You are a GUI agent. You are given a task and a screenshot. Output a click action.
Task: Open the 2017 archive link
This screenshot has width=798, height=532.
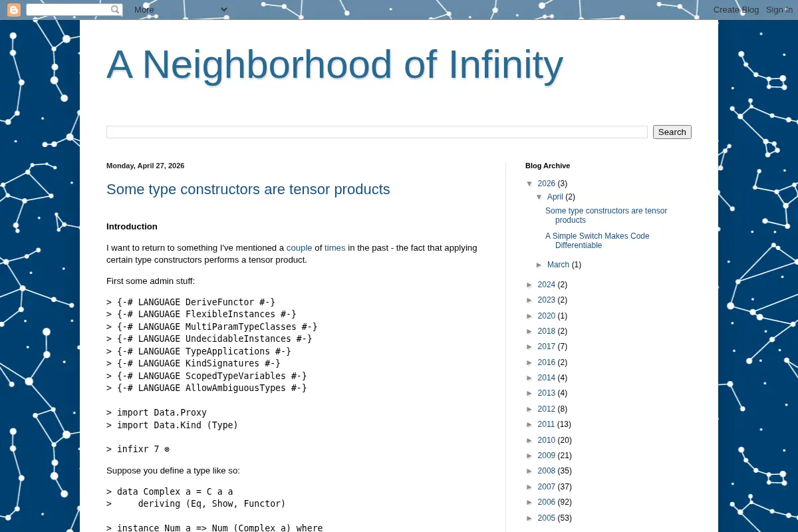tap(547, 346)
